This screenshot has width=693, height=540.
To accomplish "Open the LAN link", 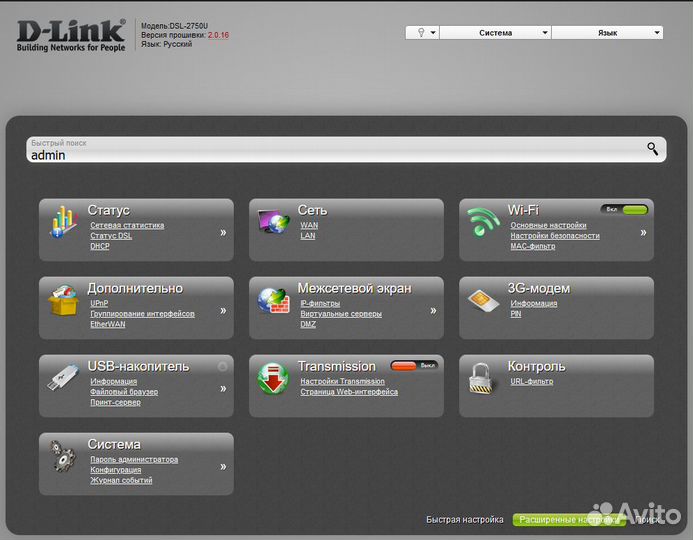I will [308, 236].
